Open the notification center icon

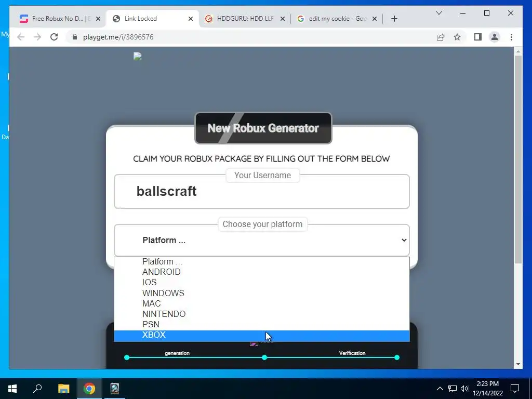point(515,389)
